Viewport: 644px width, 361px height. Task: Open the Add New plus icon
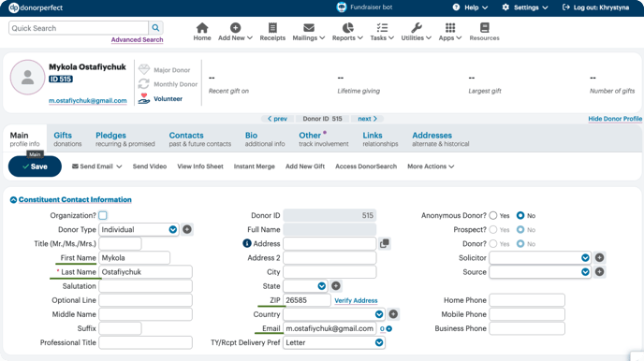coord(235,28)
